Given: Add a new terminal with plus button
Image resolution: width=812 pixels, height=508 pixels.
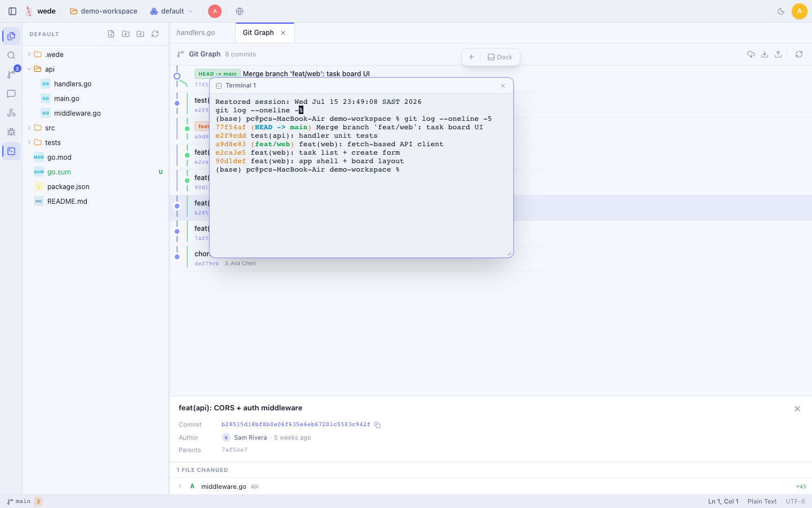Looking at the screenshot, I should tap(471, 57).
